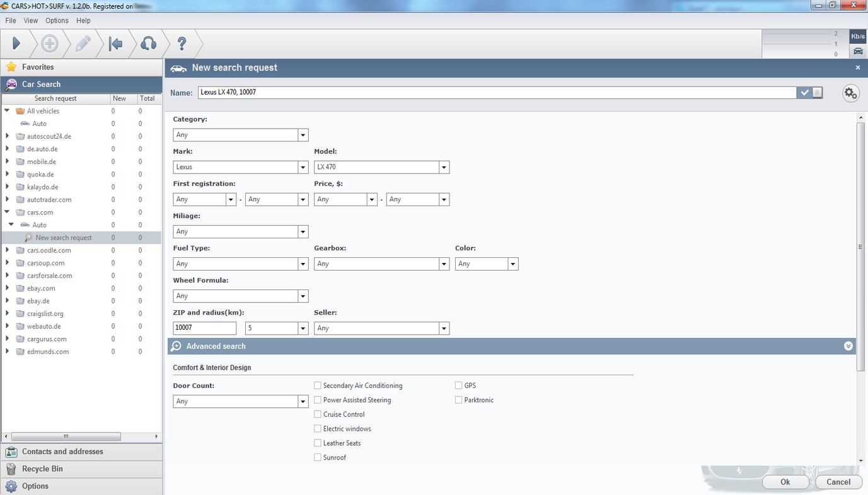
Task: Open the View menu
Action: [31, 21]
